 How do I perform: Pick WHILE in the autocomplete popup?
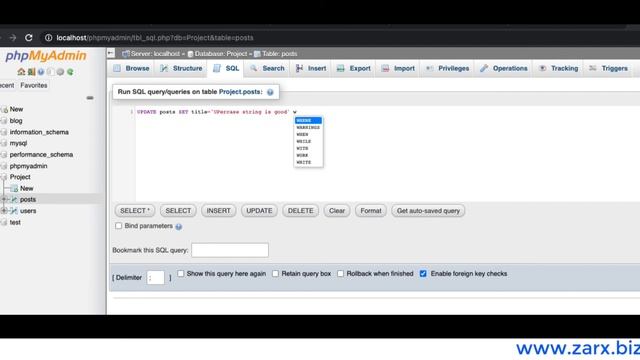tap(308, 141)
